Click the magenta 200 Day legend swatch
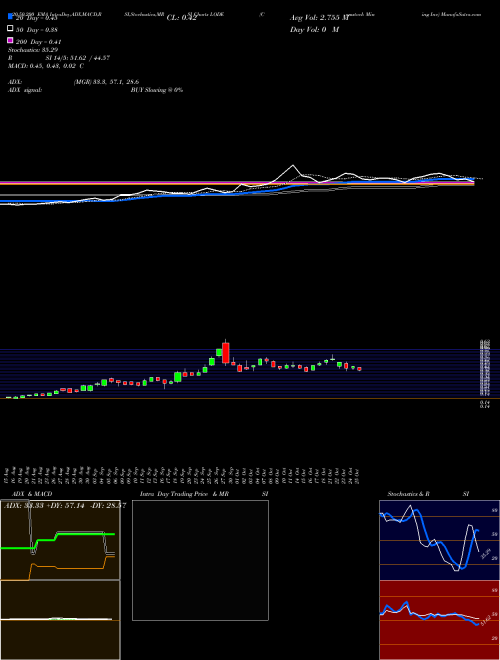 (10, 40)
